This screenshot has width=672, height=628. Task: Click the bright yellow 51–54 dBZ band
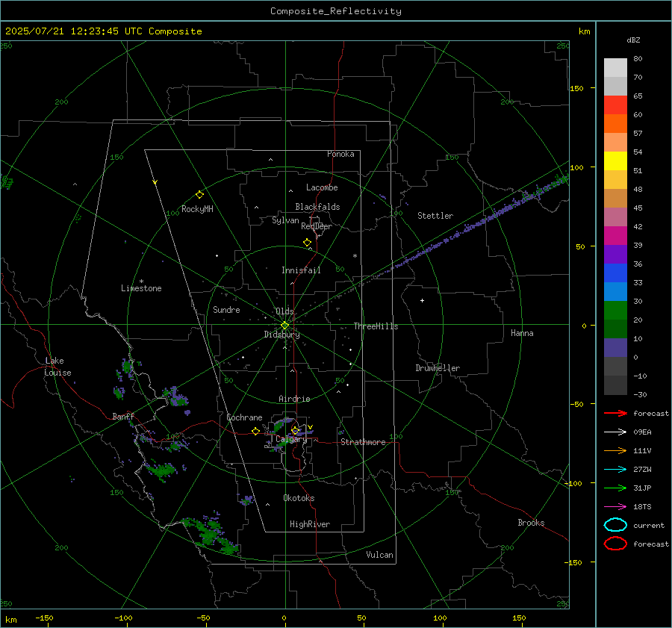click(x=615, y=161)
